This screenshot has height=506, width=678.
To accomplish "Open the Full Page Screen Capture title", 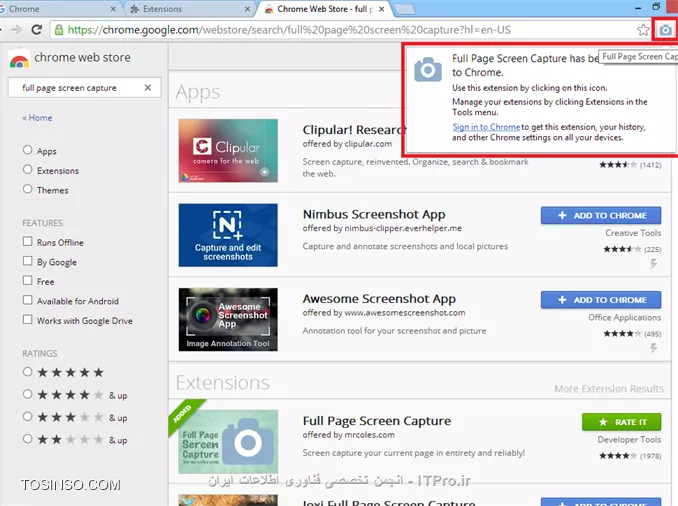I will click(x=377, y=421).
